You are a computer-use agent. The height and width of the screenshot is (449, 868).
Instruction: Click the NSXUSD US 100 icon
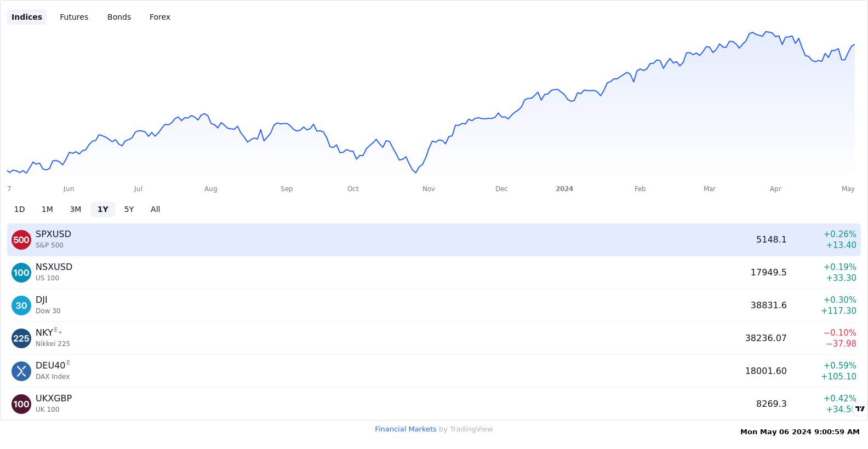21,273
